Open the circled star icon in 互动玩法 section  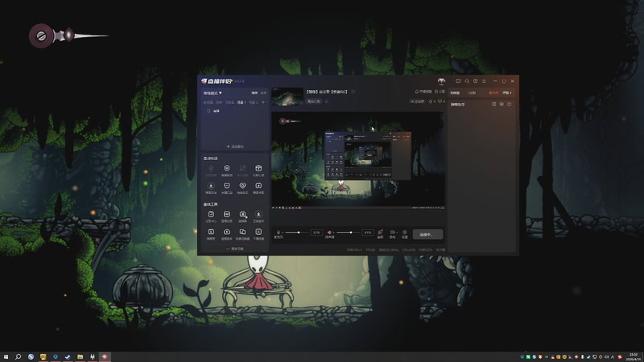pyautogui.click(x=211, y=187)
